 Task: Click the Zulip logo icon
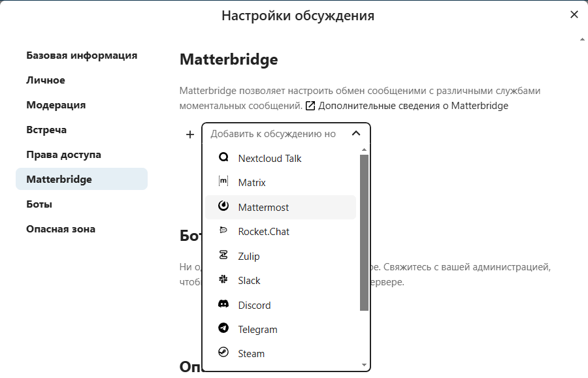(223, 256)
